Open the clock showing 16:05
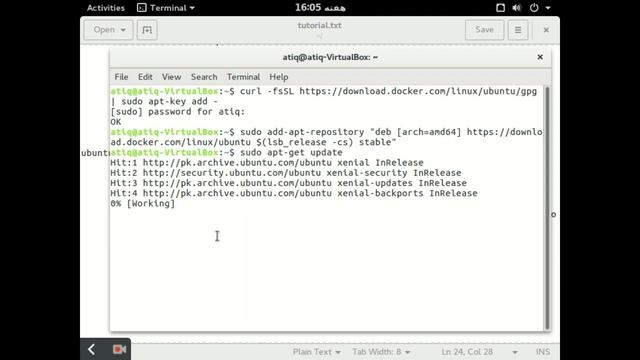The height and width of the screenshot is (360, 640). point(320,8)
